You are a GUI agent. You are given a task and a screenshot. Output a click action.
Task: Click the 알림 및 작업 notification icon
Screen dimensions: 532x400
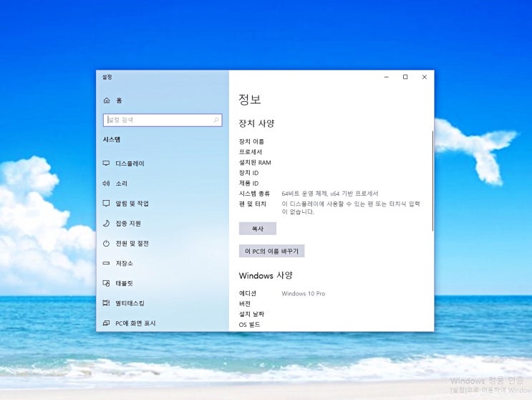point(106,204)
